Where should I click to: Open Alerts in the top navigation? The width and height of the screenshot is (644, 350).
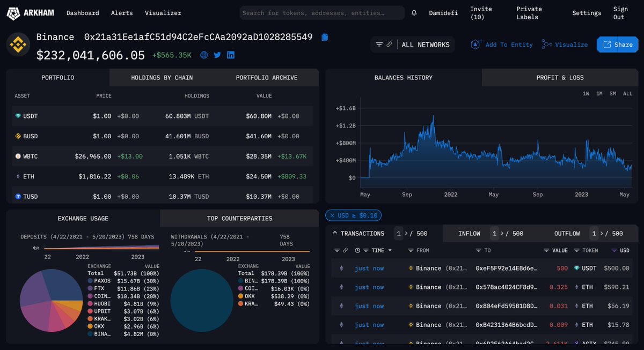(x=122, y=13)
